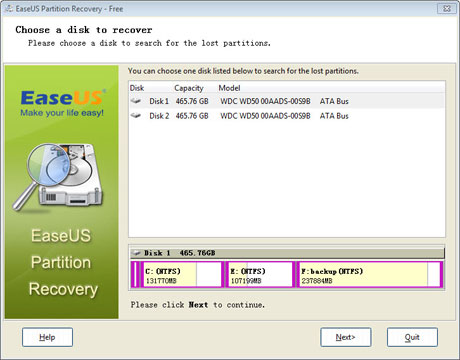Click ATA Bus in Disk 2 row

pos(334,116)
